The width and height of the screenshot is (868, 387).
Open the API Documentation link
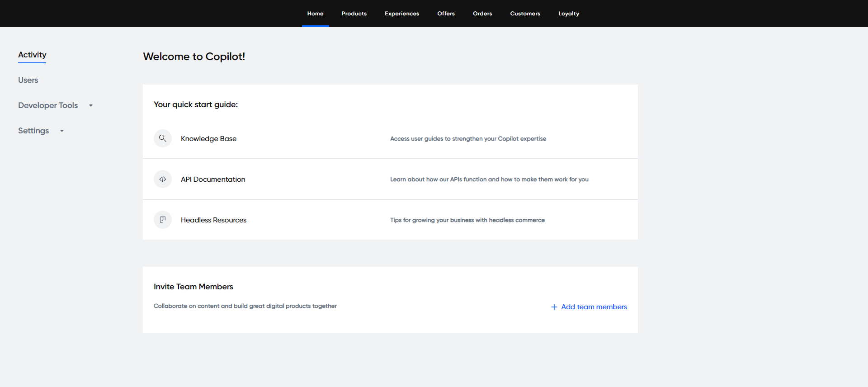pyautogui.click(x=213, y=179)
